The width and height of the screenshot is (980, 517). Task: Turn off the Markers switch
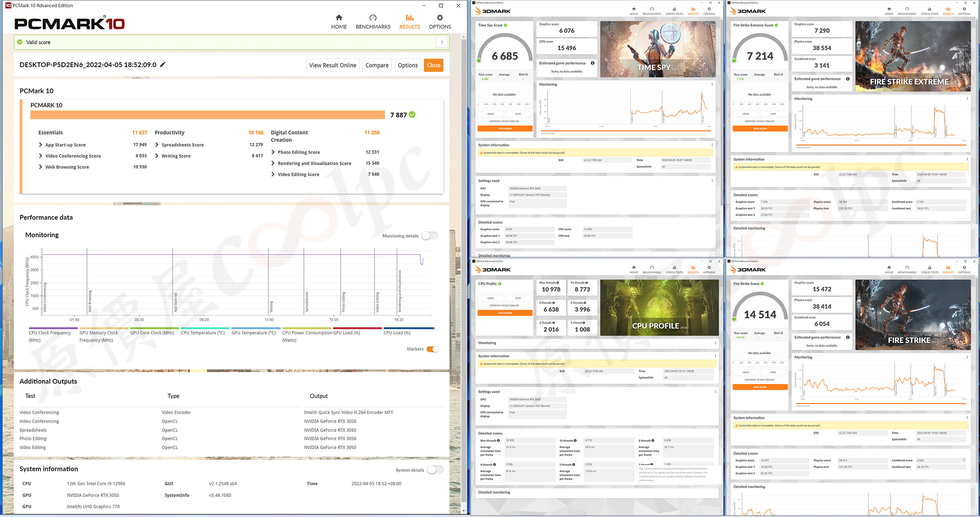point(432,349)
